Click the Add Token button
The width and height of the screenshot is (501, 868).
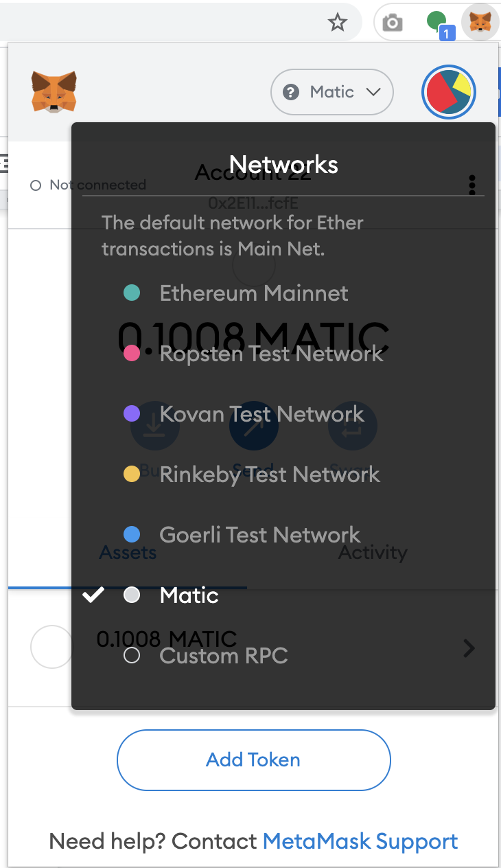(x=254, y=760)
